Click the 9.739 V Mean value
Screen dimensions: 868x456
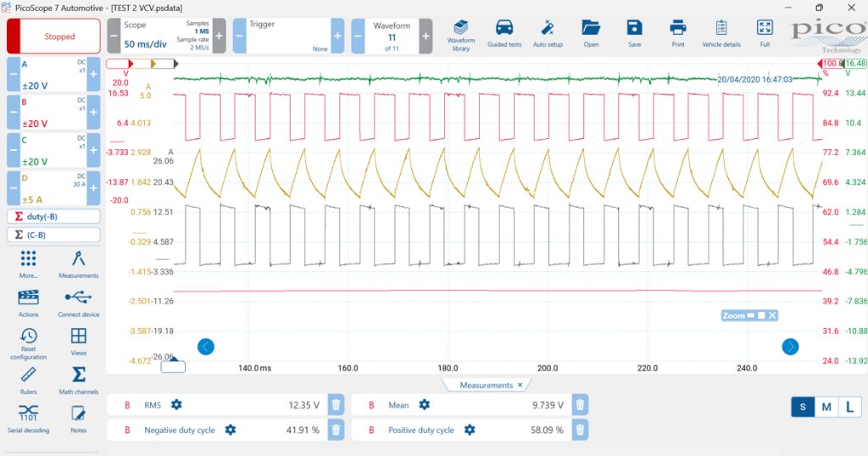(548, 405)
